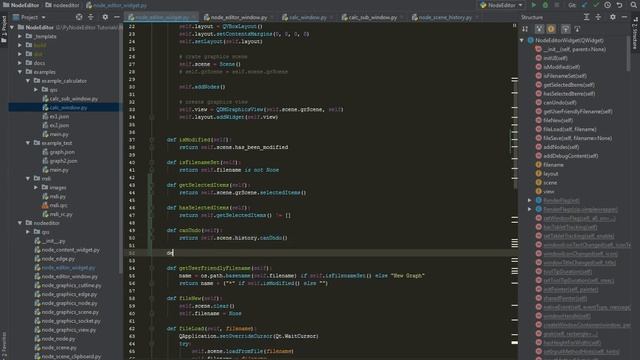The width and height of the screenshot is (640, 360).
Task: Click the fold marker beside def isModified
Action: [x=151, y=140]
